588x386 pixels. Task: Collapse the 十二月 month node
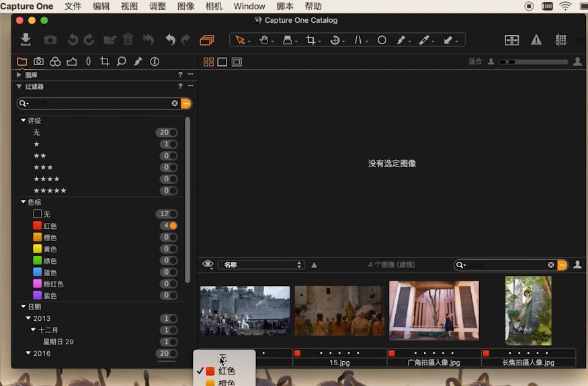pyautogui.click(x=33, y=330)
